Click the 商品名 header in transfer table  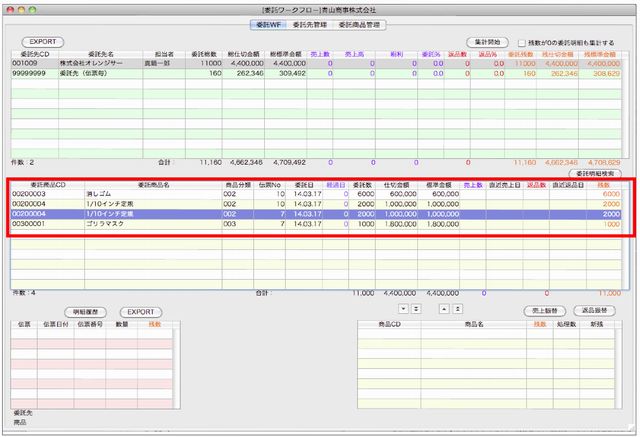(474, 324)
